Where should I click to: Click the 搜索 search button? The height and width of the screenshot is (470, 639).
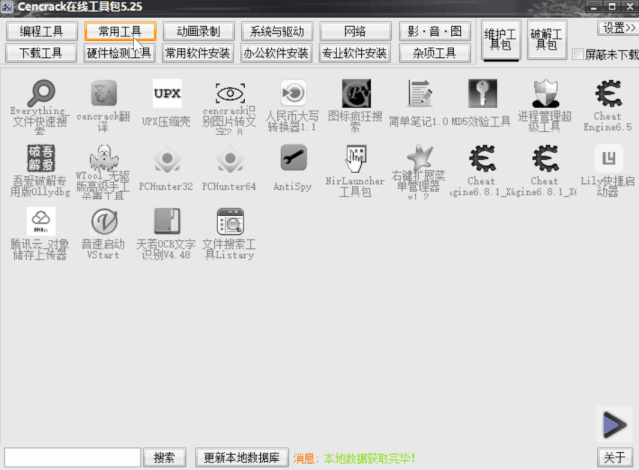point(164,458)
